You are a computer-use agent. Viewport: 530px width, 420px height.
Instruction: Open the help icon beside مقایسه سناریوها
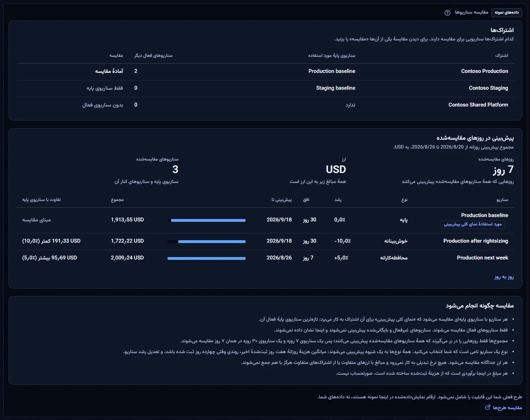click(x=447, y=12)
